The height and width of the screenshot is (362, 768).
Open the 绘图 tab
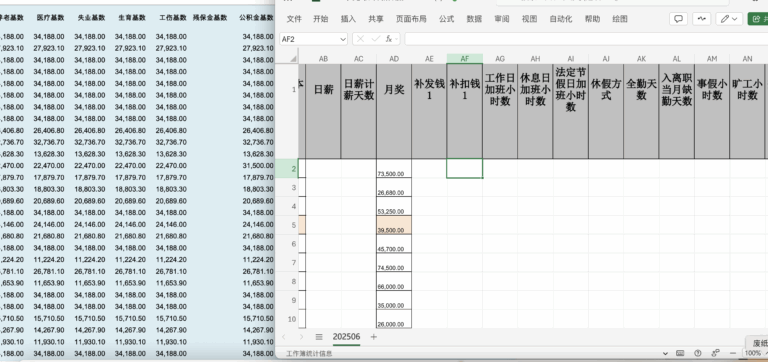pos(620,19)
